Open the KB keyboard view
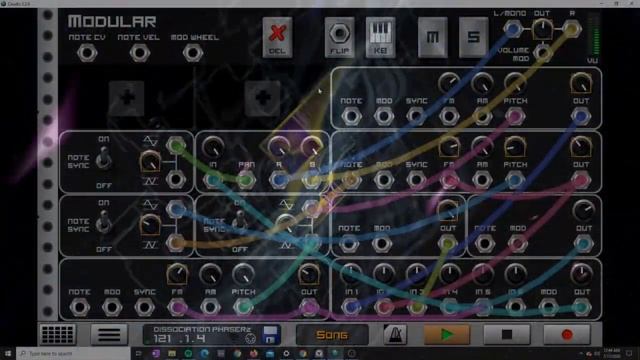 [x=380, y=37]
